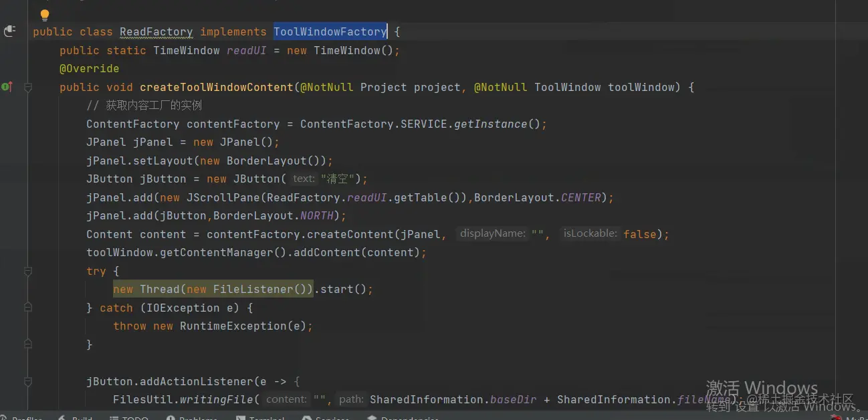The height and width of the screenshot is (420, 868).
Task: Click the 'displayName:' parameter hint
Action: 493,233
